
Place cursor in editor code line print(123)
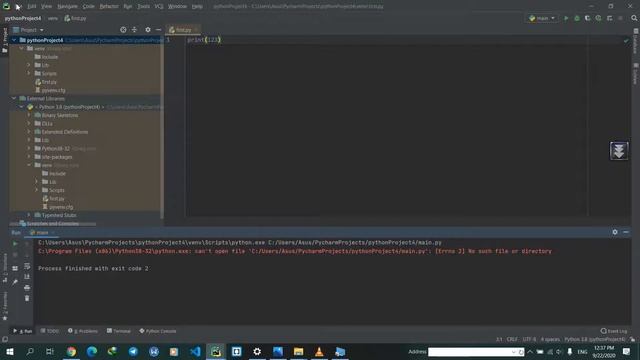pyautogui.click(x=204, y=40)
